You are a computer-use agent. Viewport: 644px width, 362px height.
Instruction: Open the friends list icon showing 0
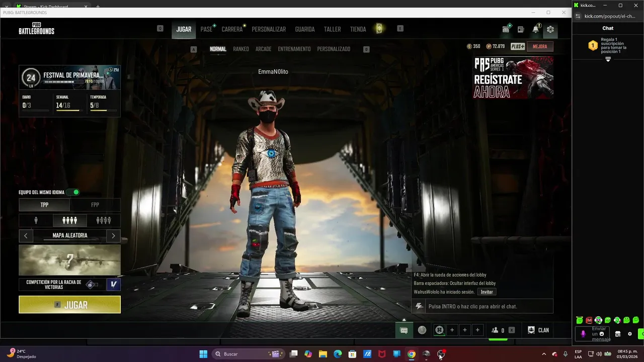tap(498, 330)
